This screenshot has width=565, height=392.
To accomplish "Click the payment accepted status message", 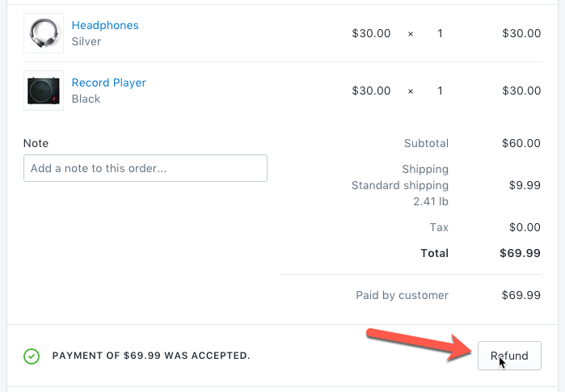I will coord(151,356).
